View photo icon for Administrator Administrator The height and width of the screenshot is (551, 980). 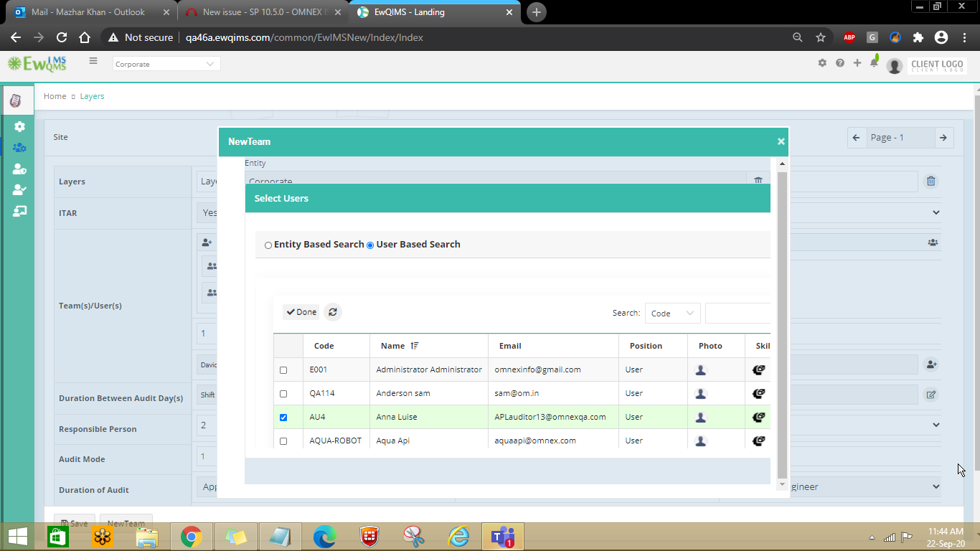[x=701, y=370]
